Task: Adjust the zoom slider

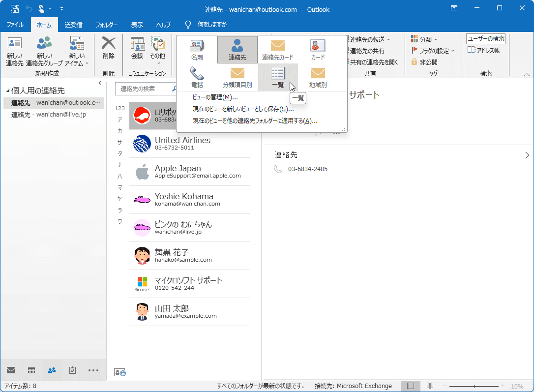Action: click(x=474, y=386)
